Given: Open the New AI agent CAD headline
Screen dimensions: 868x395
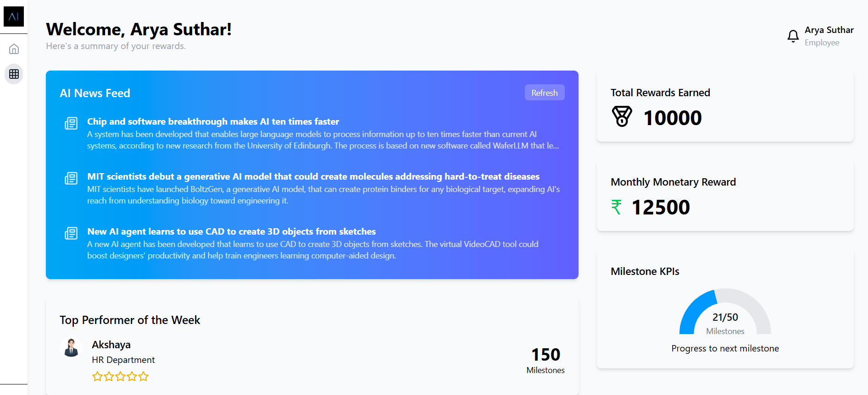Looking at the screenshot, I should (231, 231).
